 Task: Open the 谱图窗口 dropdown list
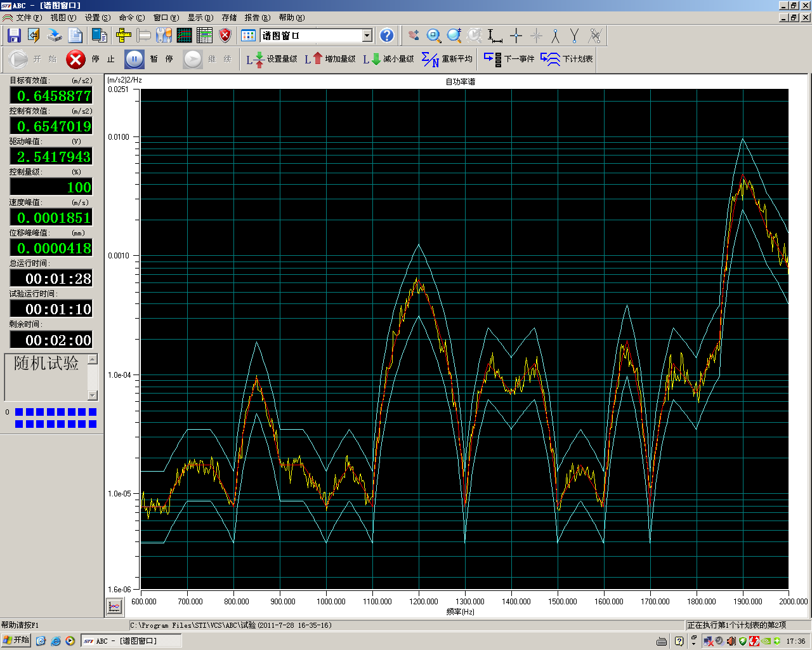[367, 36]
